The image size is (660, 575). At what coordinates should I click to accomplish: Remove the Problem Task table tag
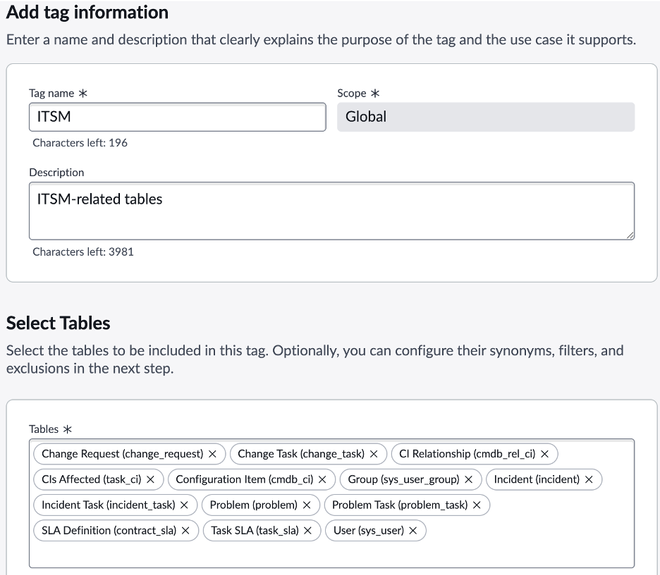coord(476,505)
